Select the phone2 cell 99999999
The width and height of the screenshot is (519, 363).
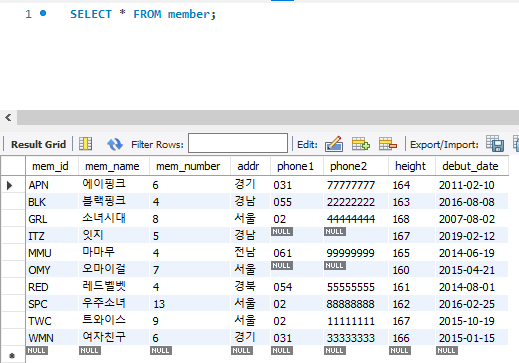[356, 253]
